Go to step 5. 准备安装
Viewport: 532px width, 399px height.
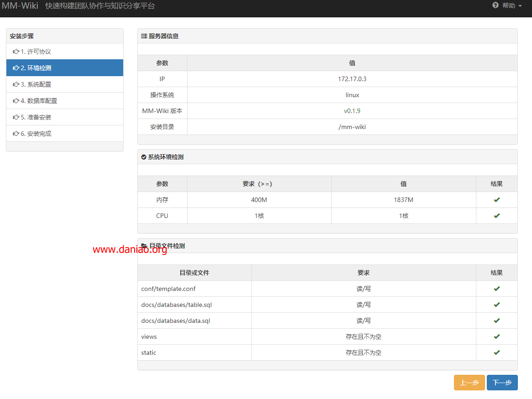click(x=65, y=117)
